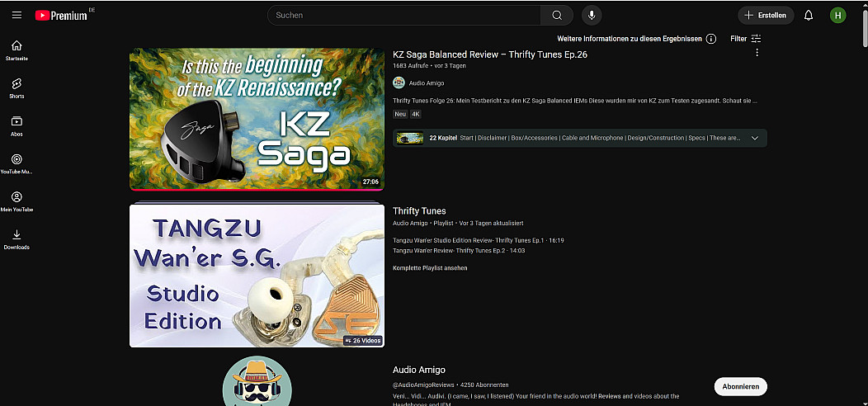Click the YouTube Premium logo
The height and width of the screenshot is (406, 868).
[x=62, y=15]
